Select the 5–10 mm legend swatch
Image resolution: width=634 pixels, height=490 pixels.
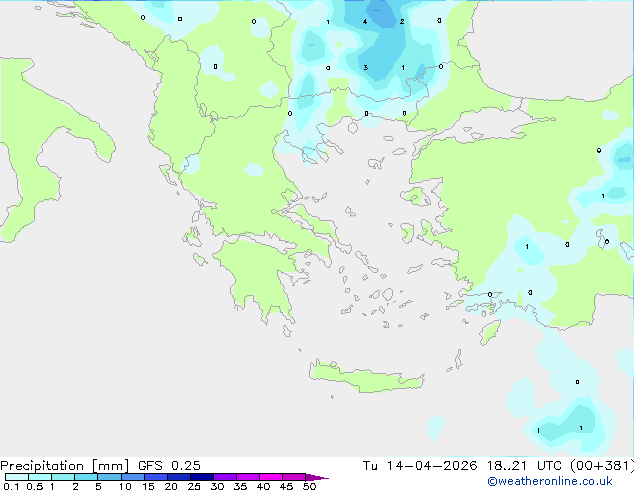tap(110, 477)
